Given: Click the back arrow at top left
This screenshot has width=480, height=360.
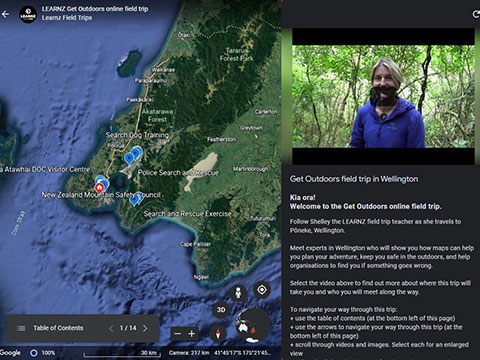Looking at the screenshot, I should click(x=5, y=14).
